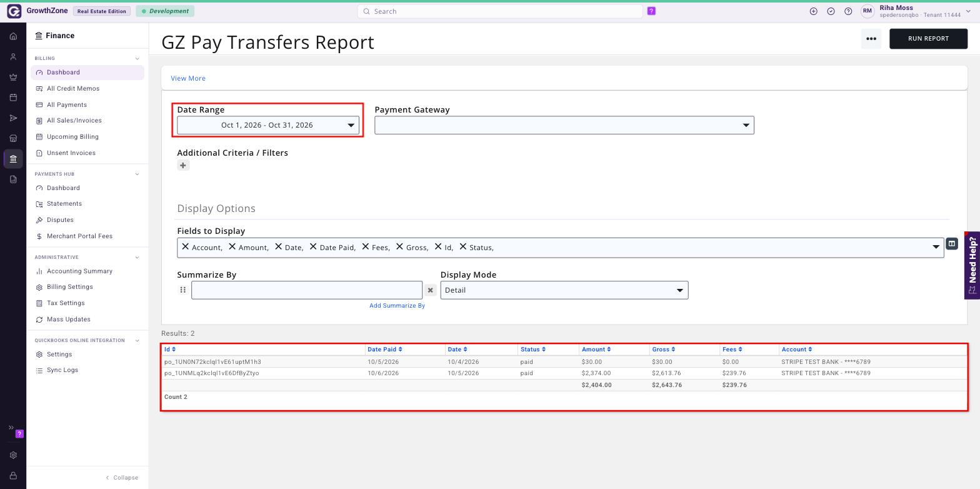Add an additional criteria filter with plus

(x=183, y=165)
